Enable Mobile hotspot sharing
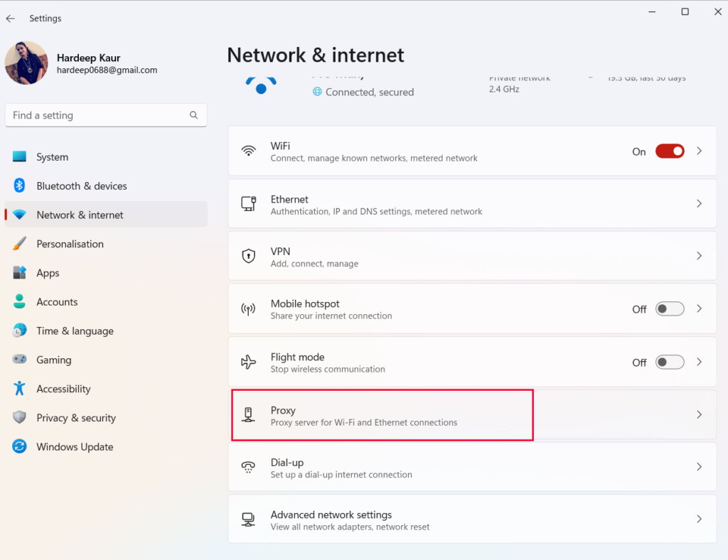 (x=669, y=308)
